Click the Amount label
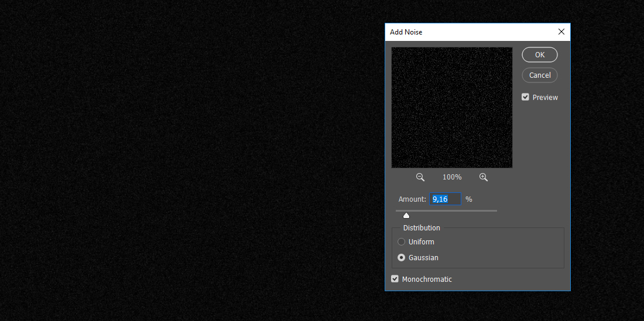644x321 pixels. coord(412,199)
